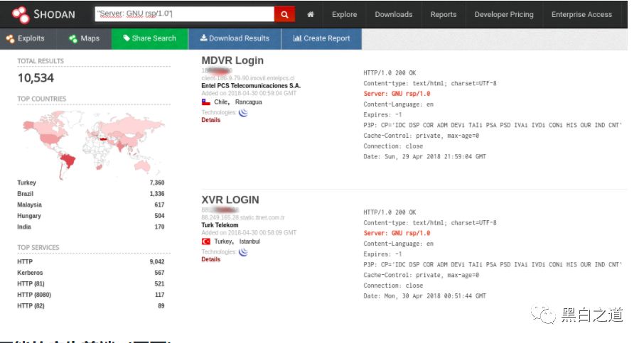Click the world map of top countries
Viewport: 644px width, 343px height.
tap(94, 144)
